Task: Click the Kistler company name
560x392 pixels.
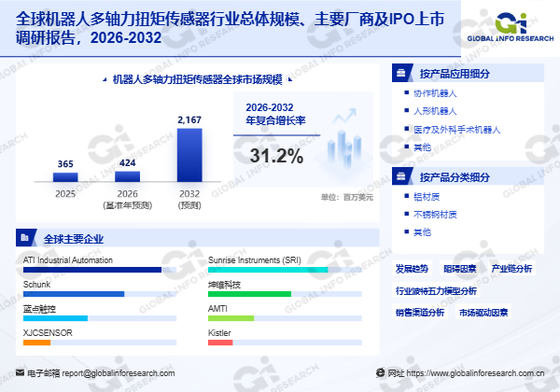Action: click(x=219, y=333)
